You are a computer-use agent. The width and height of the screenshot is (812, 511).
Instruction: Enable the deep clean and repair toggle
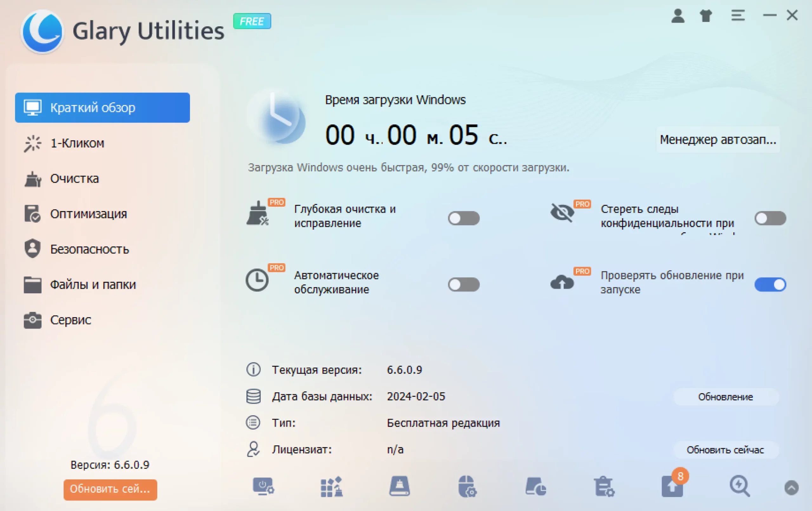pyautogui.click(x=464, y=218)
